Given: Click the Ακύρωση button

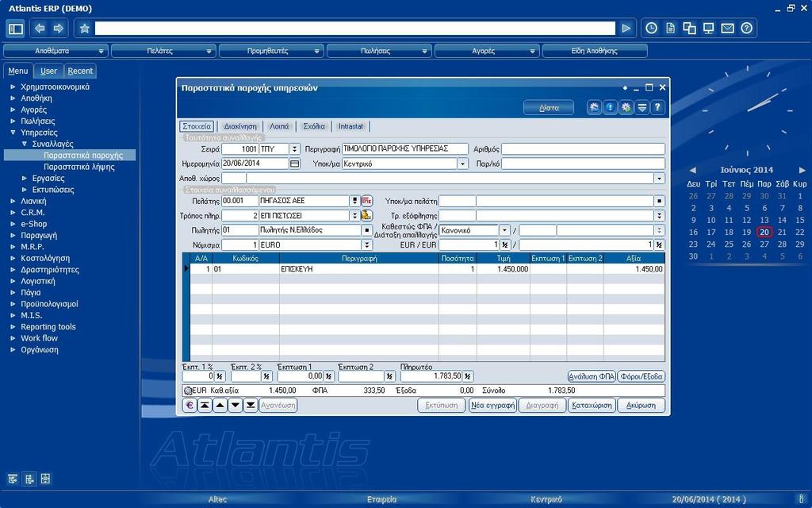Looking at the screenshot, I should [641, 406].
